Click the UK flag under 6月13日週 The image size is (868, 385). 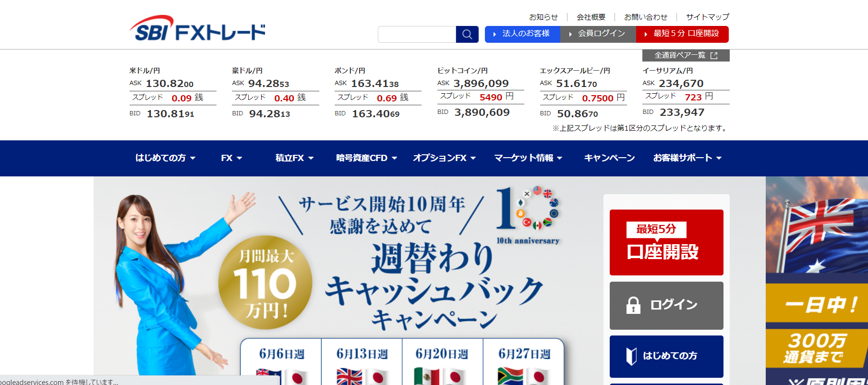point(349,377)
